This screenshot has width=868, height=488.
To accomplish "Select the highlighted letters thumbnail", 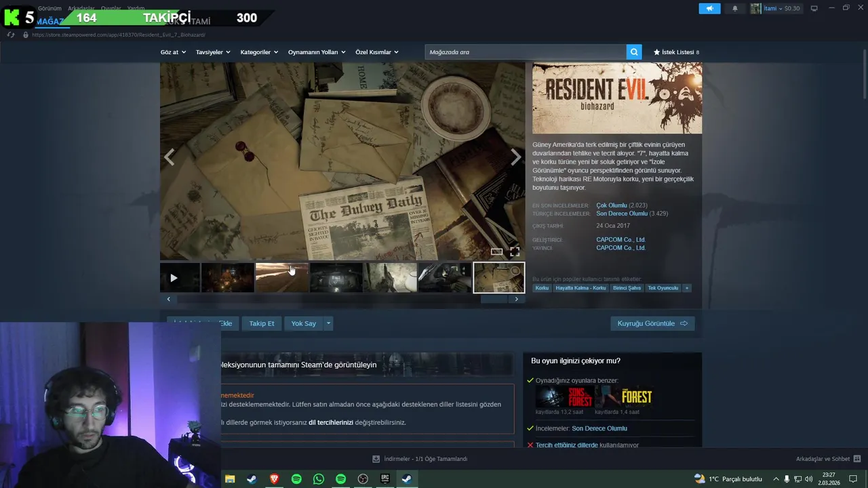I will 498,278.
